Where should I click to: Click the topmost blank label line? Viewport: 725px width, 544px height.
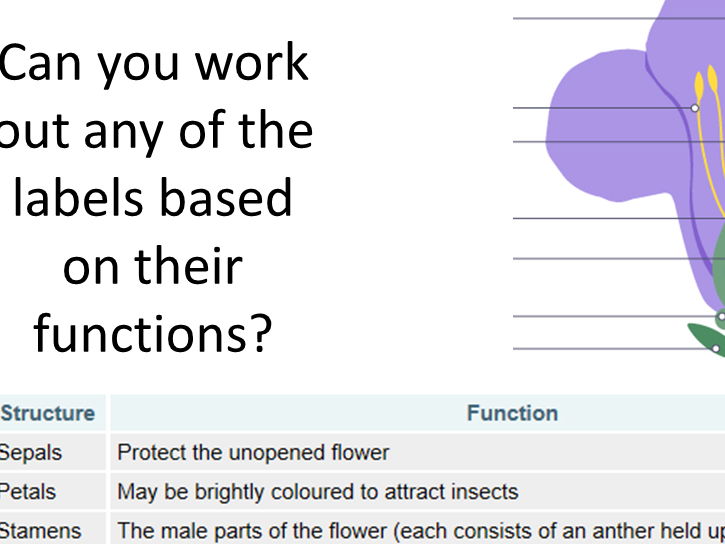click(x=619, y=18)
